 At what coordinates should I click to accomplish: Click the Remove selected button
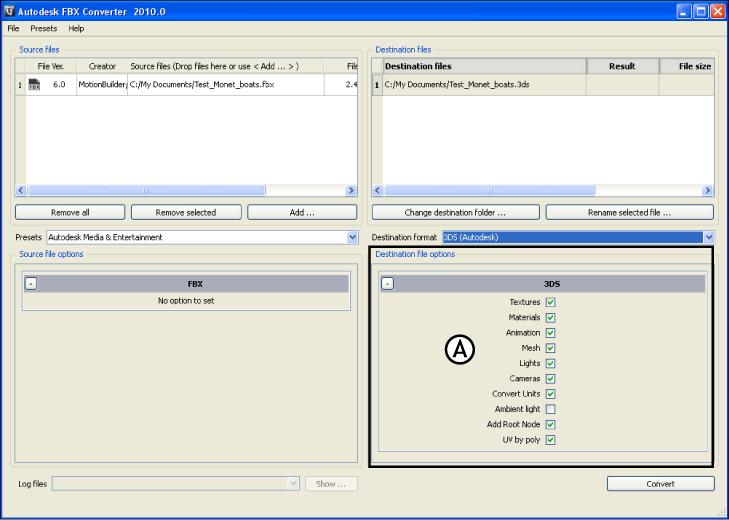click(x=186, y=213)
